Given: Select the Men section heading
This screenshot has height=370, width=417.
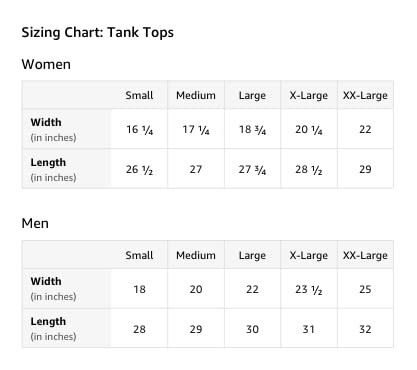Looking at the screenshot, I should click(x=35, y=223).
